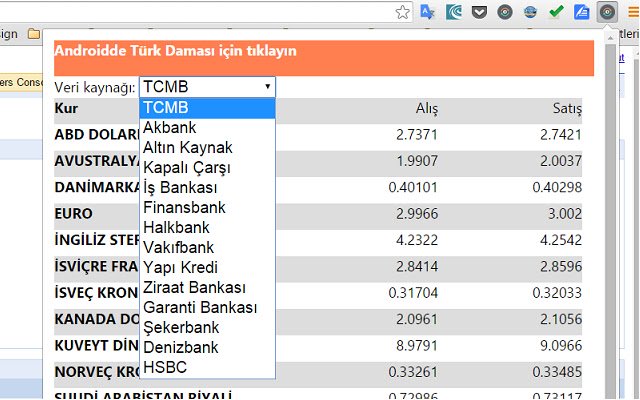
Task: Open the Chrome hamburger menu
Action: tap(633, 12)
